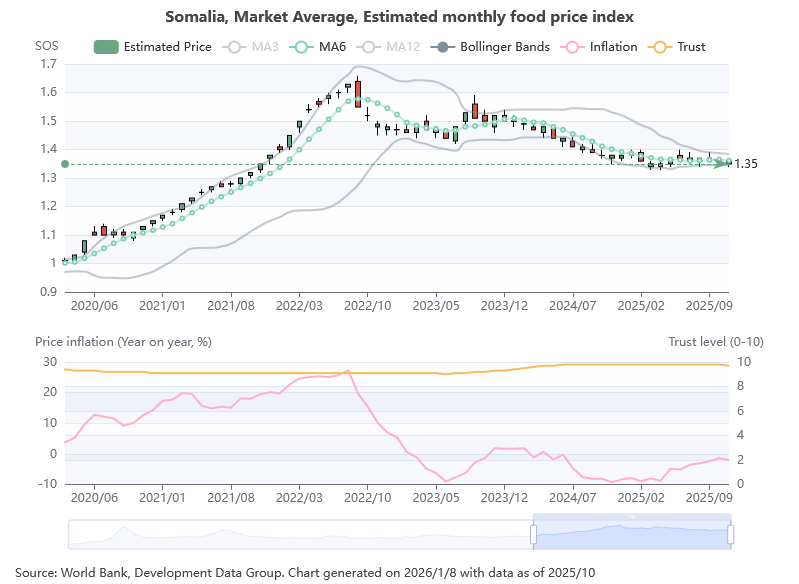Viewport: 799px width, 584px height.
Task: Enable the MA3 series label
Action: [266, 47]
